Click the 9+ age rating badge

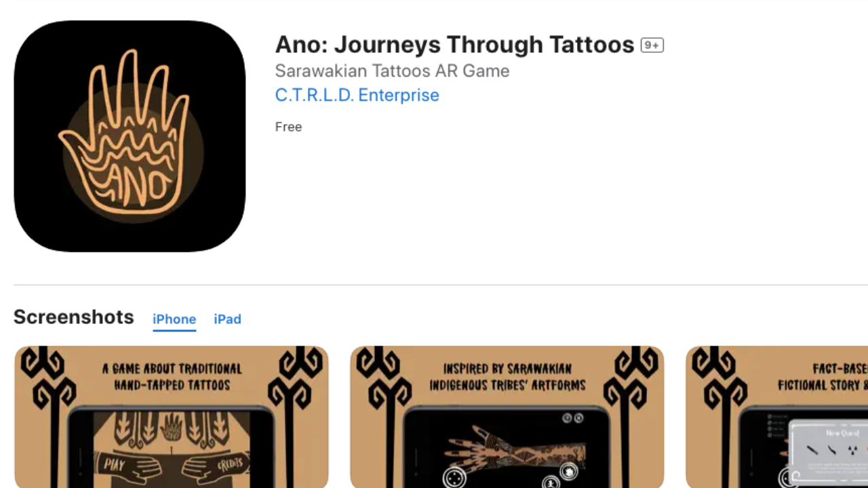(x=652, y=45)
